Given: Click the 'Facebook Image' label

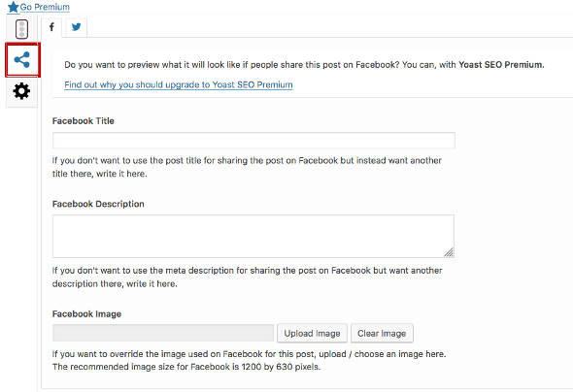Looking at the screenshot, I should pos(87,314).
